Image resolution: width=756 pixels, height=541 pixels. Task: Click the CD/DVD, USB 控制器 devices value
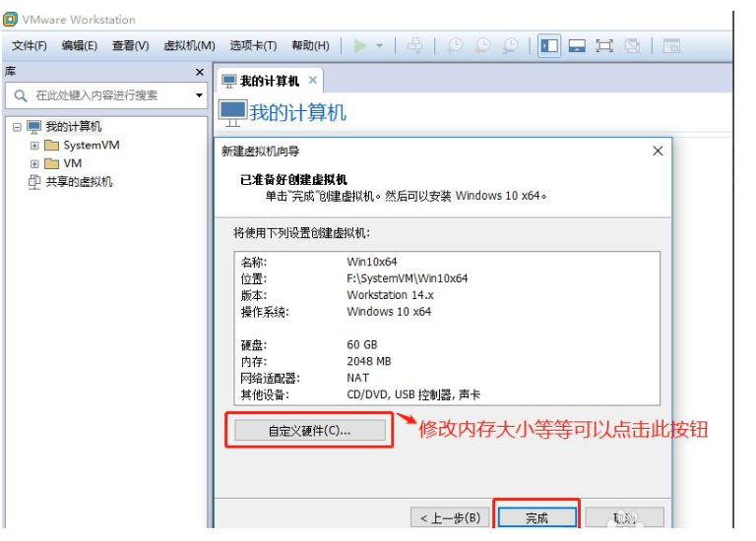point(413,395)
